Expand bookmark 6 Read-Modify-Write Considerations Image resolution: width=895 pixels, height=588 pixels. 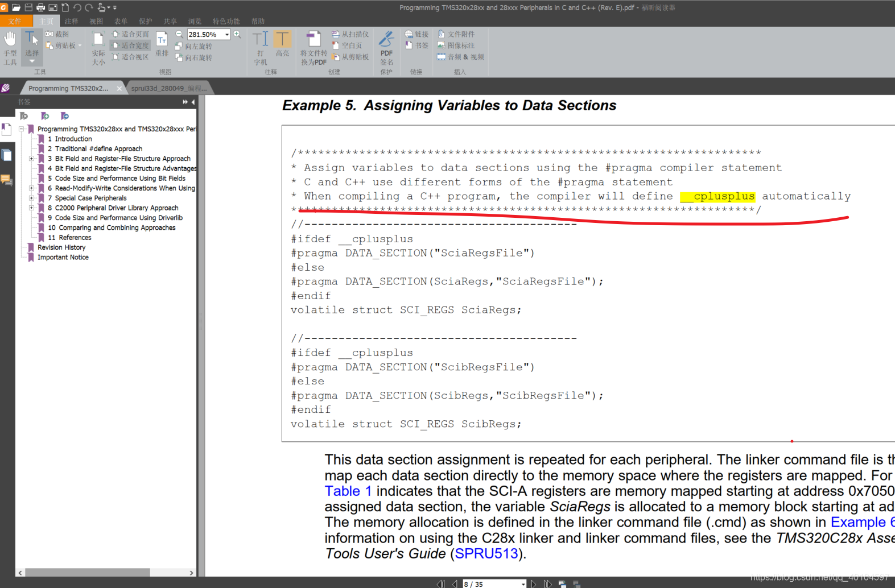32,188
